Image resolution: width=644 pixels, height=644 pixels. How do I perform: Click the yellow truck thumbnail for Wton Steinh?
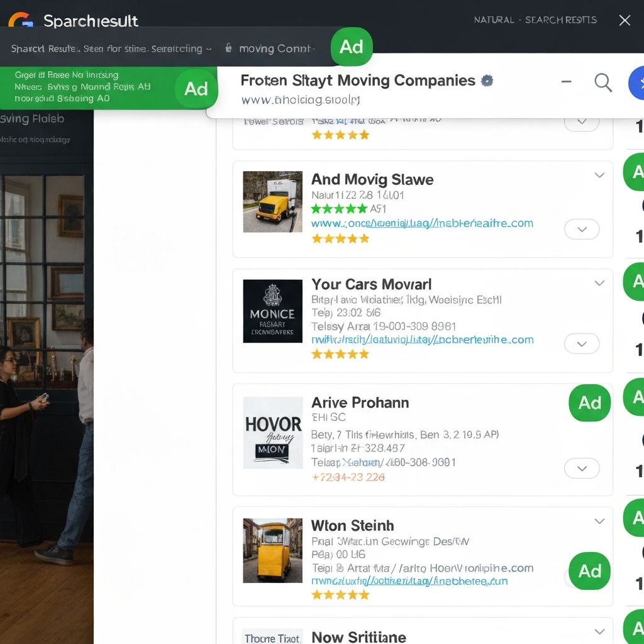[x=272, y=550]
